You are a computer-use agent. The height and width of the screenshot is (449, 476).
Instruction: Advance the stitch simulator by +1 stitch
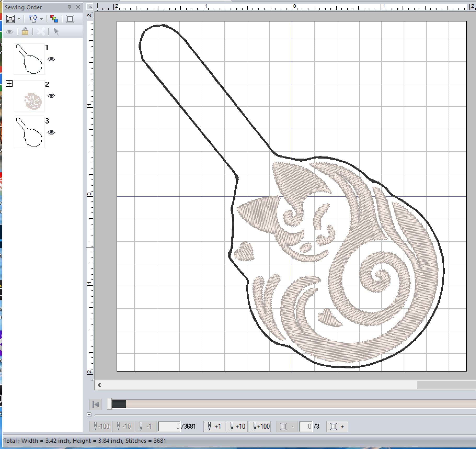pos(214,426)
